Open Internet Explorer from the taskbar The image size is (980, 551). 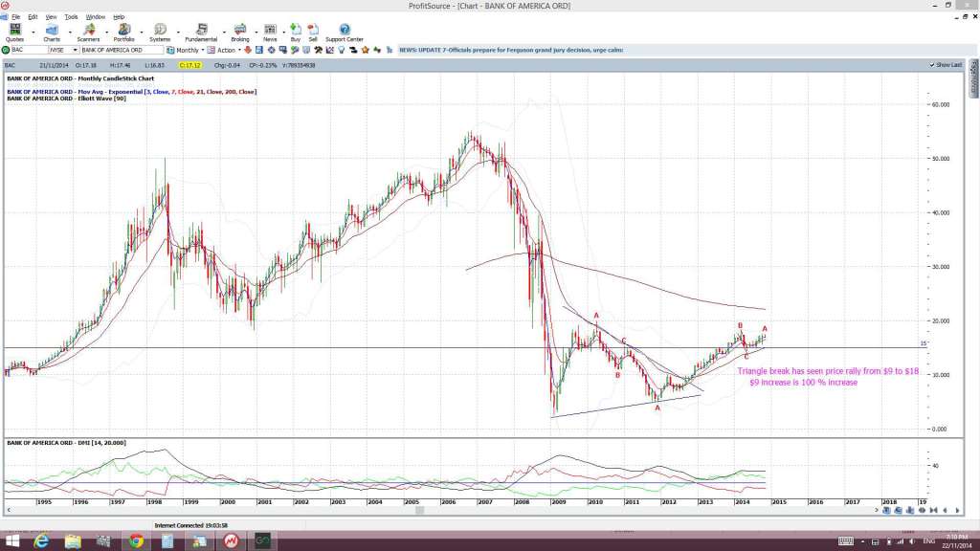[x=41, y=541]
